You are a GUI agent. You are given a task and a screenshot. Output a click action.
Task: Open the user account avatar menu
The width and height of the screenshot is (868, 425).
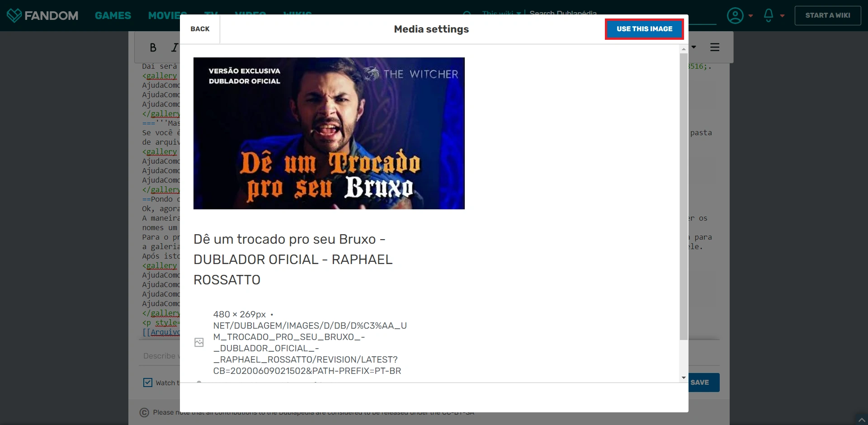735,15
